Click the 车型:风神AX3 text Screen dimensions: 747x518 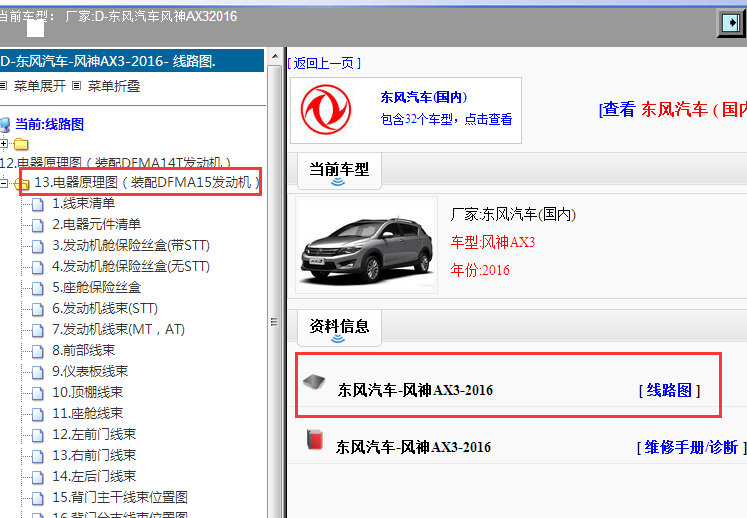[493, 242]
